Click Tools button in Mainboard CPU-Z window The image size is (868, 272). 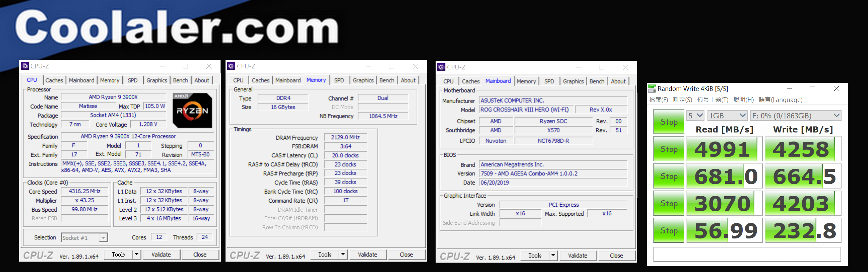tap(535, 256)
